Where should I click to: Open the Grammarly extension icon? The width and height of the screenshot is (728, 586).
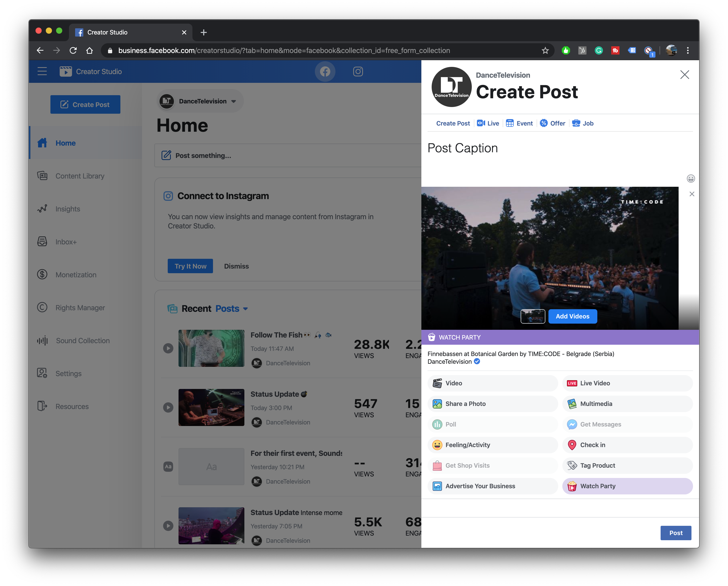click(x=598, y=51)
